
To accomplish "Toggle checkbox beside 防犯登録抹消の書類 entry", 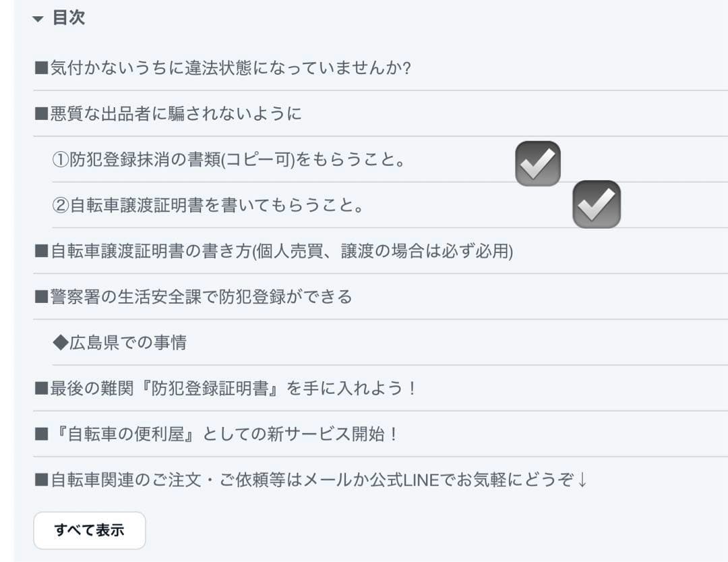I will (x=538, y=163).
